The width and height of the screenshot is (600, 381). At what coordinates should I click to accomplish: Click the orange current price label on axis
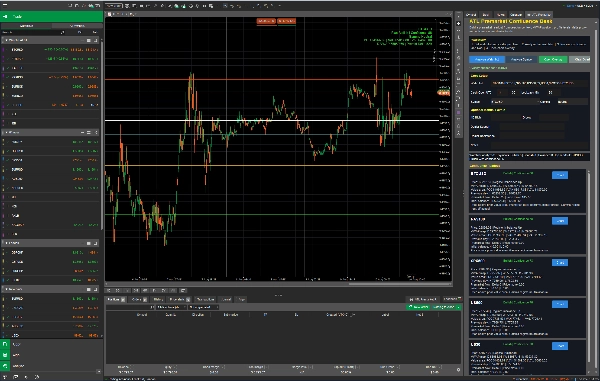tap(444, 93)
